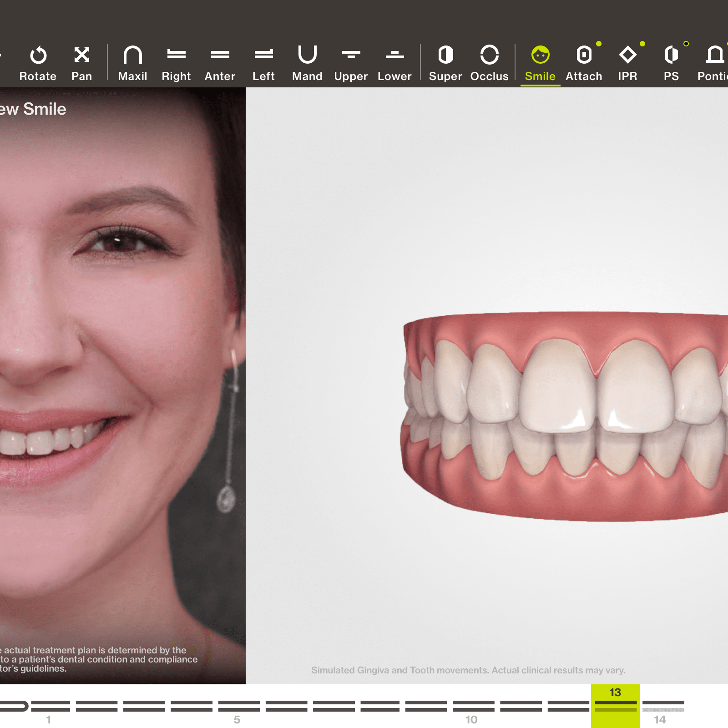The width and height of the screenshot is (728, 728).
Task: Toggle Attachments display
Action: [584, 64]
